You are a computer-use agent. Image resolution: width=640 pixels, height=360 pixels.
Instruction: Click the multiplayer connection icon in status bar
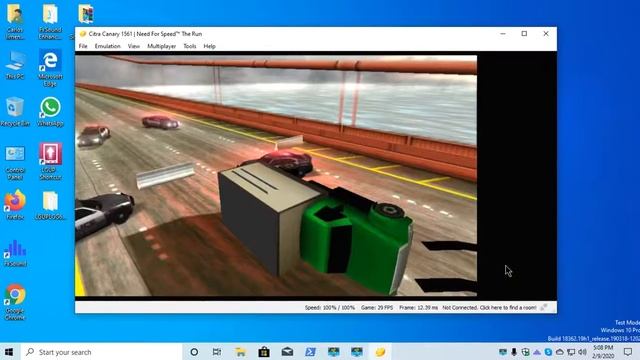click(544, 307)
